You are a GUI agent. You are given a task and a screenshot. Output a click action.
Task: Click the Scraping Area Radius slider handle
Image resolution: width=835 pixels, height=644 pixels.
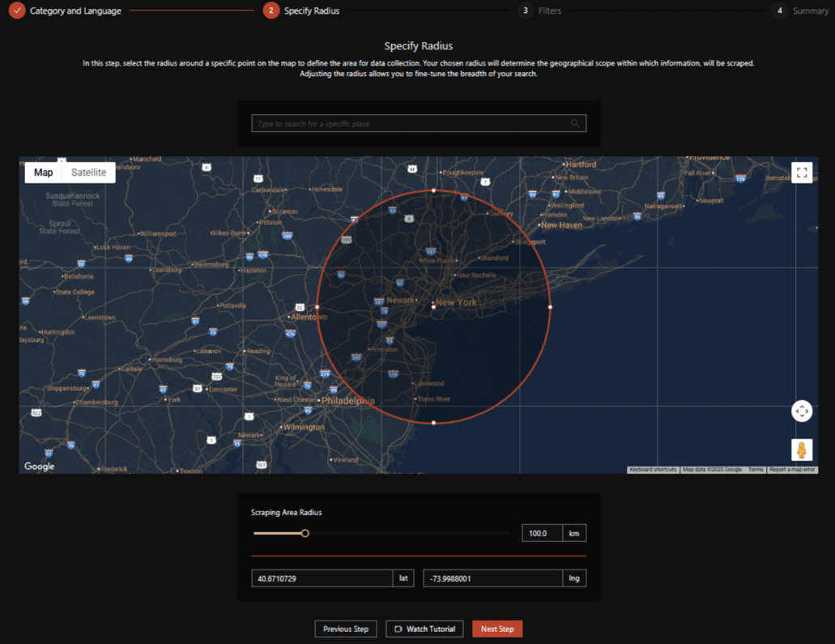click(305, 533)
